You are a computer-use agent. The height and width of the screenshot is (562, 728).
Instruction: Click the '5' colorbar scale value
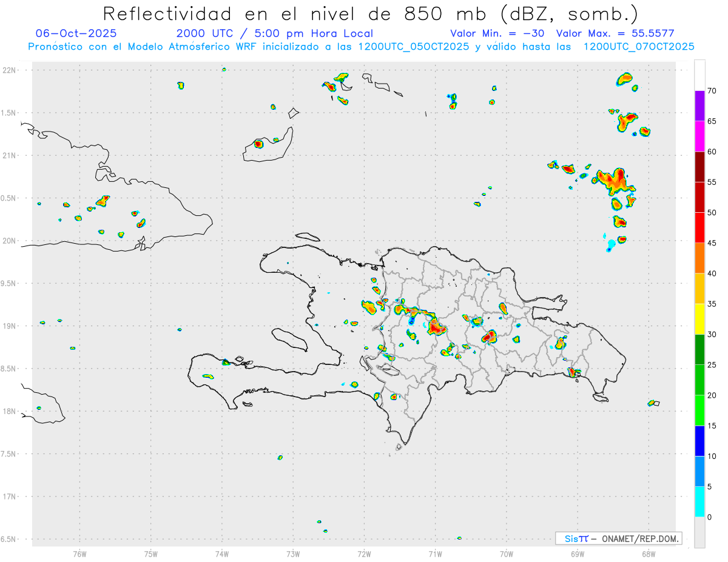709,487
